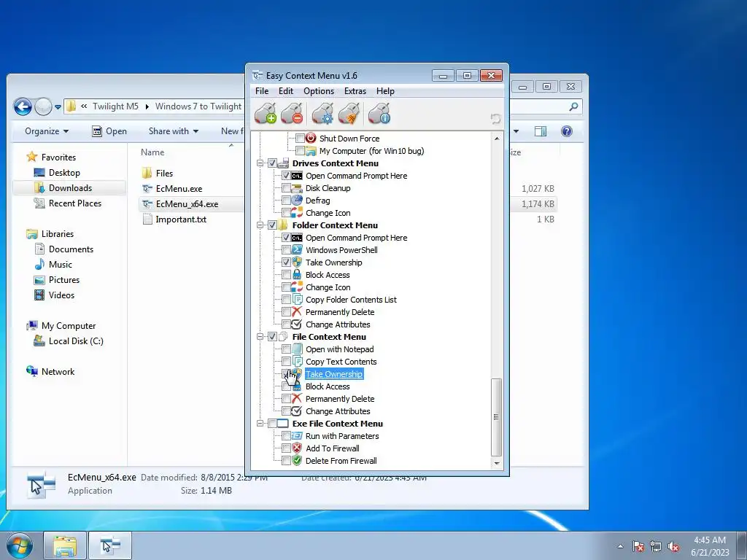Open the ContextMenu Cleaner mouse-broom toolbar icon

point(349,113)
